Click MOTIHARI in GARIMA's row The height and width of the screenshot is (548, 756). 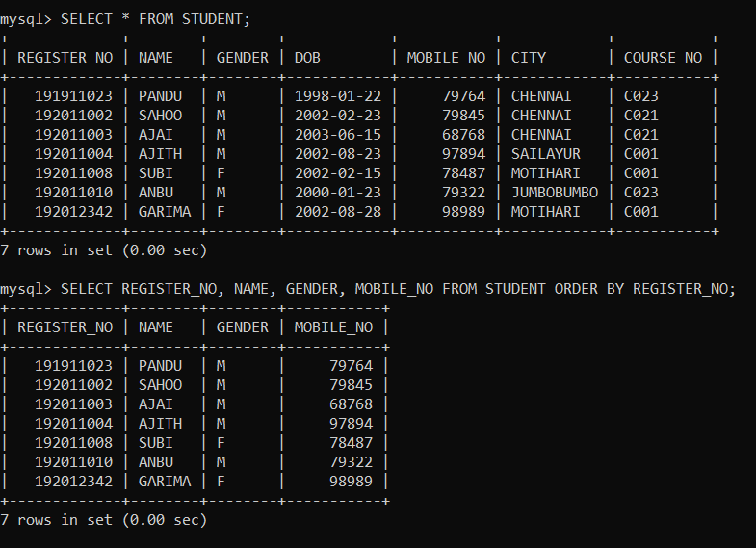coord(546,212)
